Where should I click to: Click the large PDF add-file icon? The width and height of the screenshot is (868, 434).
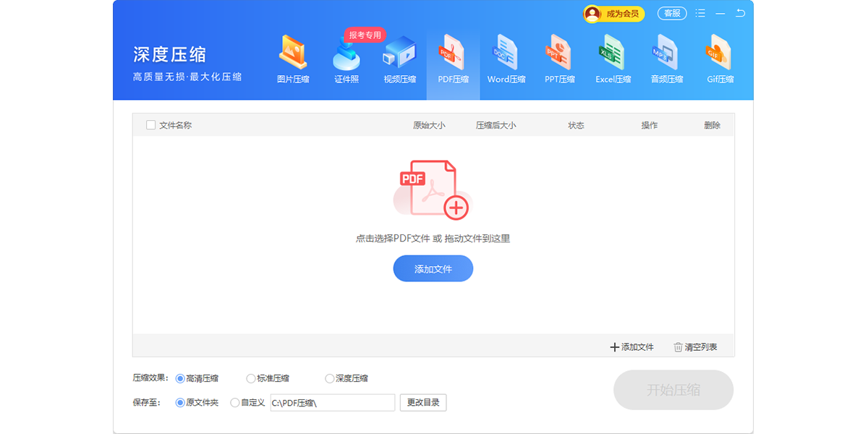coord(433,190)
